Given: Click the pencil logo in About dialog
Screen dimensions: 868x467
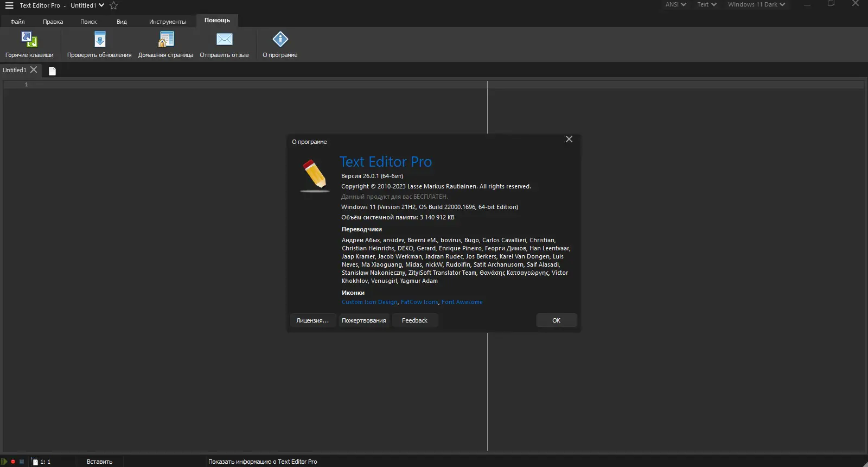Looking at the screenshot, I should (x=315, y=175).
